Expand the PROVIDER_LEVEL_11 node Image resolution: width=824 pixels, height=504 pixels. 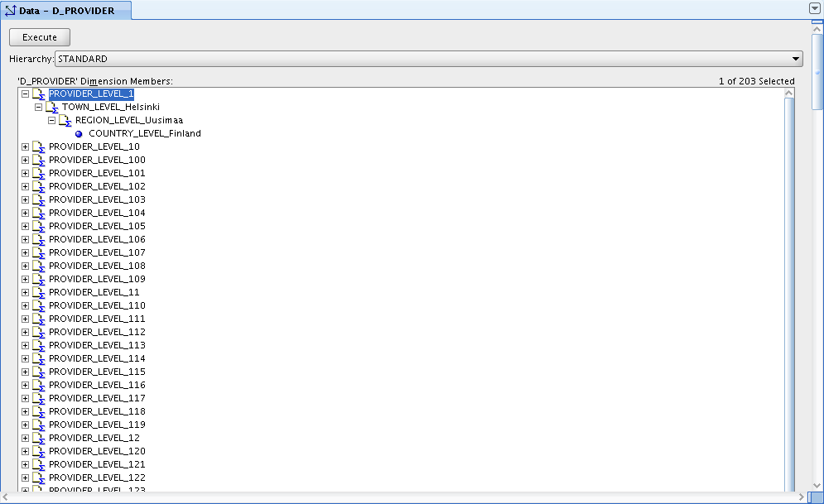click(x=25, y=292)
